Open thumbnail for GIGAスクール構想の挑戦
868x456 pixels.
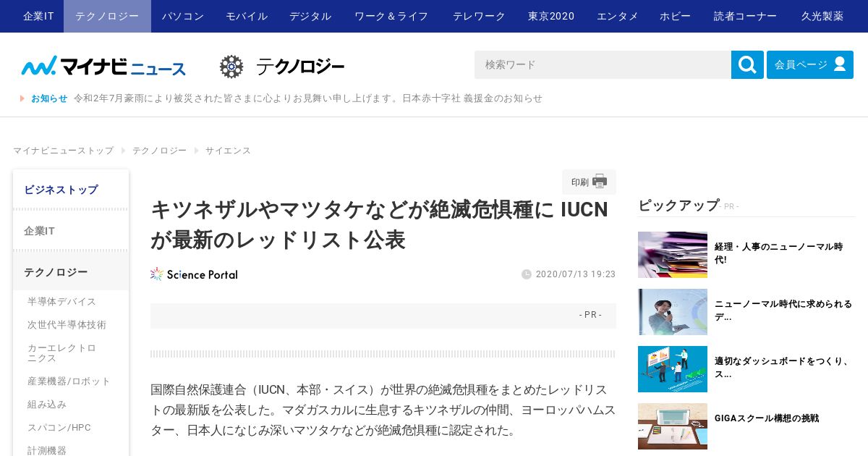[x=673, y=426]
